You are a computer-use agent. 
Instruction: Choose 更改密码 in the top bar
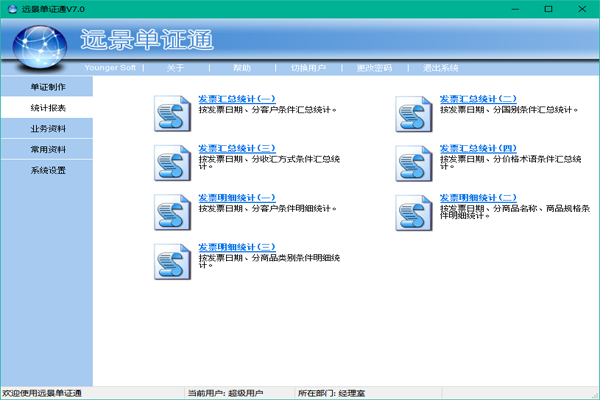click(x=374, y=68)
